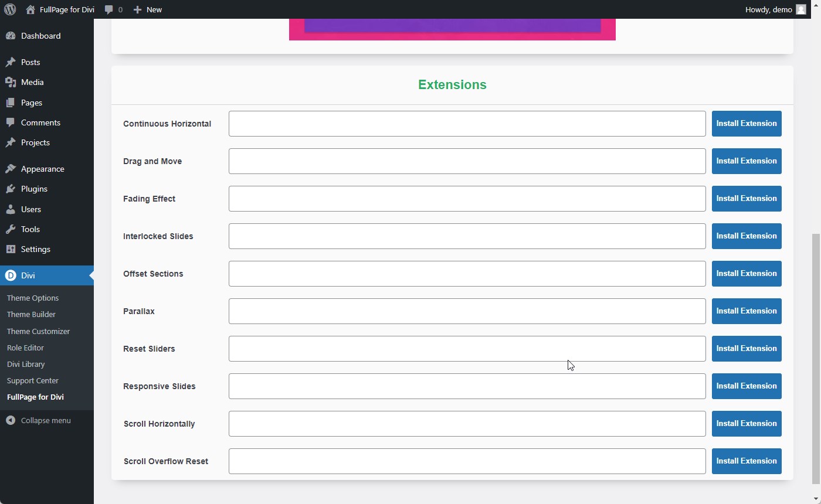Open Theme Builder submenu

[31, 314]
